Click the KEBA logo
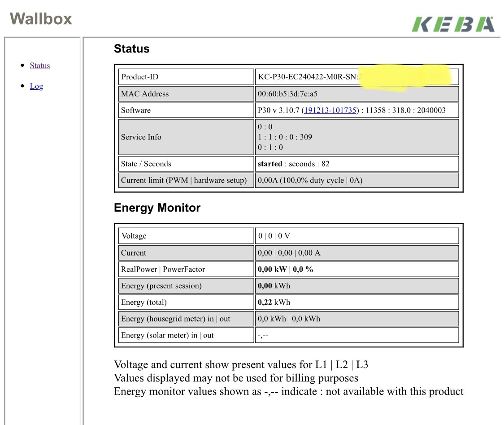Screen dimensions: 504x425 point(453,24)
